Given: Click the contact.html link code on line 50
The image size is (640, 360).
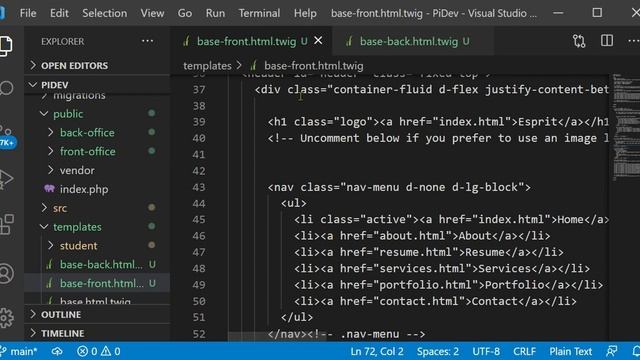Looking at the screenshot, I should click(x=435, y=302).
